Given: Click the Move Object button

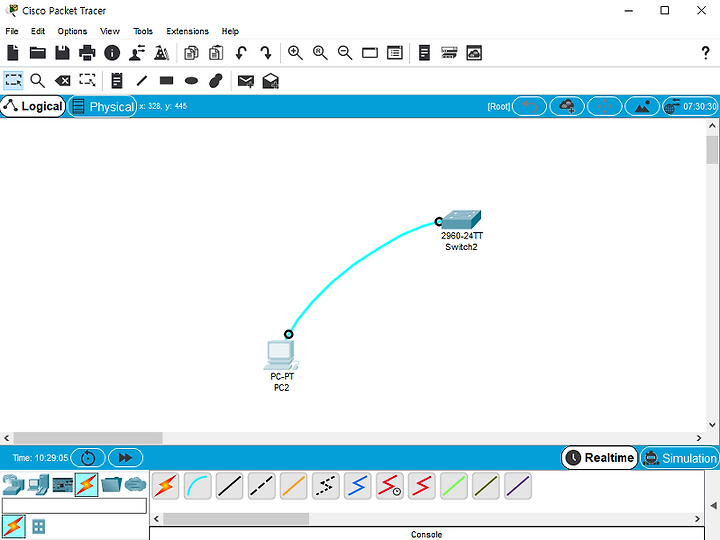Looking at the screenshot, I should click(605, 107).
